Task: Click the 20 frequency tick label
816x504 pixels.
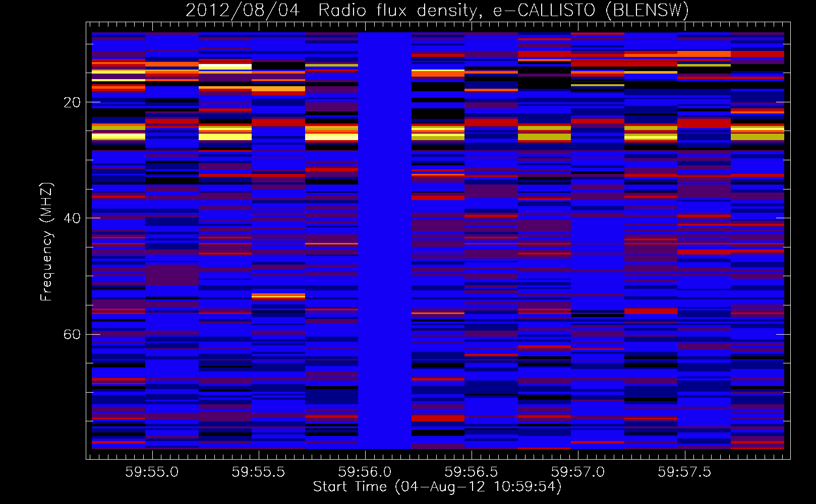Action: point(72,102)
